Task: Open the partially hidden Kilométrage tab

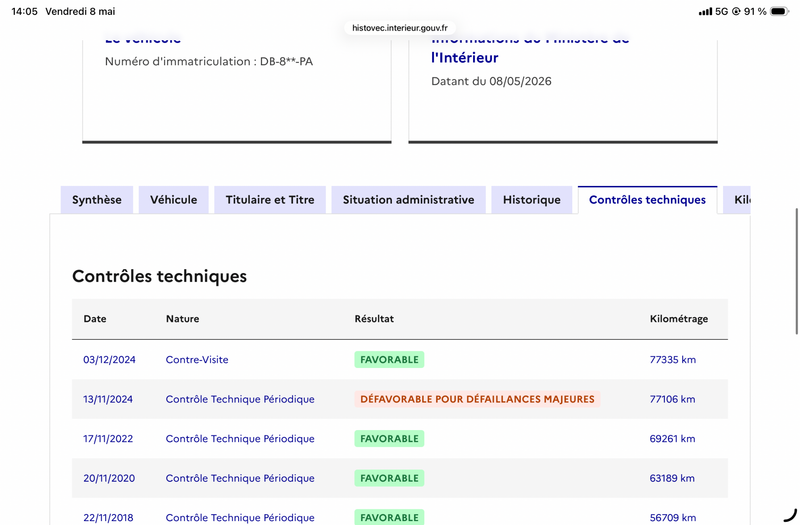Action: tap(737, 199)
